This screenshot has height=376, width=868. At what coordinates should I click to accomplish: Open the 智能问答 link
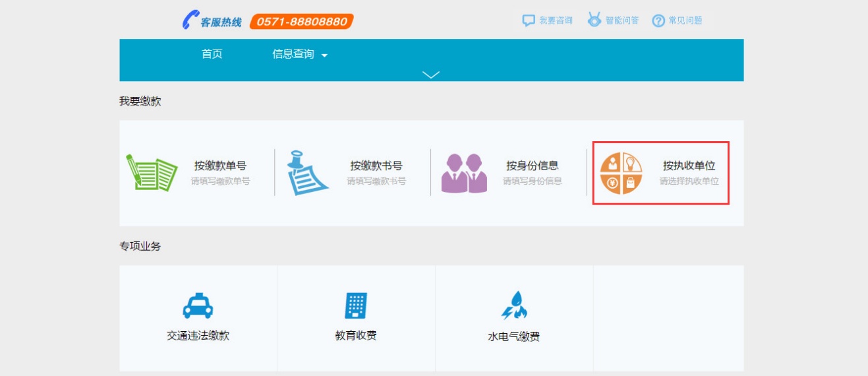pyautogui.click(x=622, y=20)
